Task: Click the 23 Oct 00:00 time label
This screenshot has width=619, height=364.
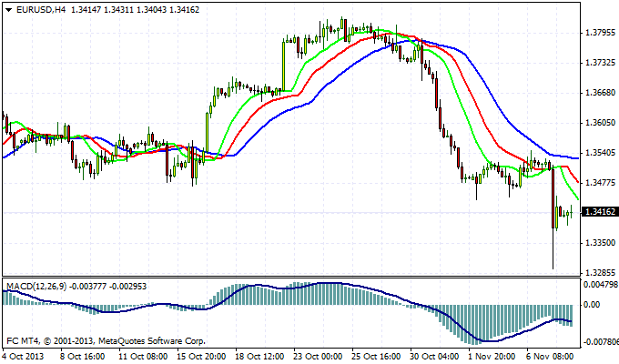Action: tap(319, 357)
